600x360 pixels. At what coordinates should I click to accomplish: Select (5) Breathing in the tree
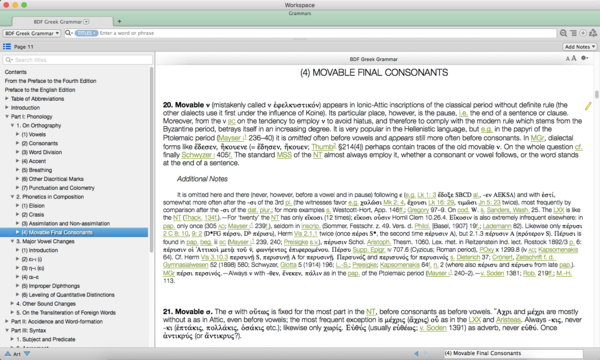37,170
